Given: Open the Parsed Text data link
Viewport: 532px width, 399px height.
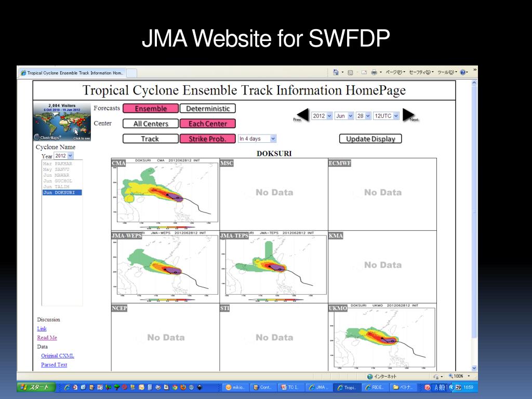Looking at the screenshot, I should pos(54,365).
